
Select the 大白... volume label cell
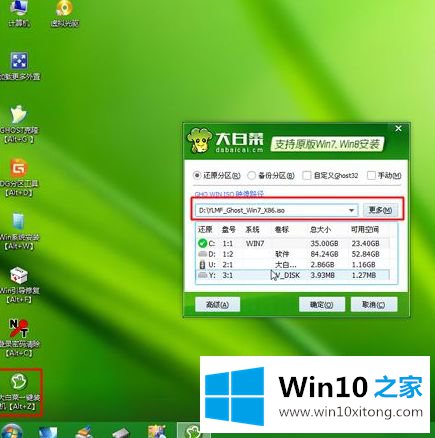point(286,265)
